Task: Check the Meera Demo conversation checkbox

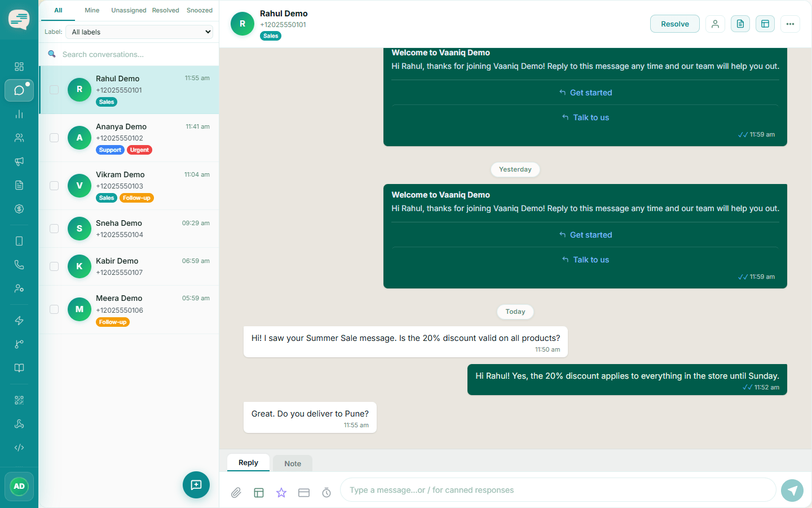Action: point(54,309)
